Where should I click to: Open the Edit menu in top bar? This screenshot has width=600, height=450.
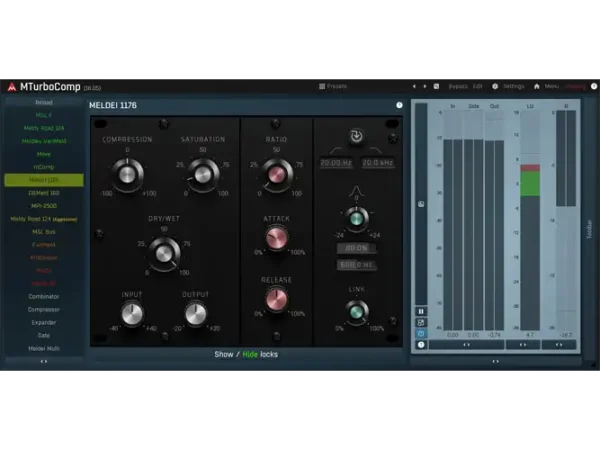click(x=478, y=86)
